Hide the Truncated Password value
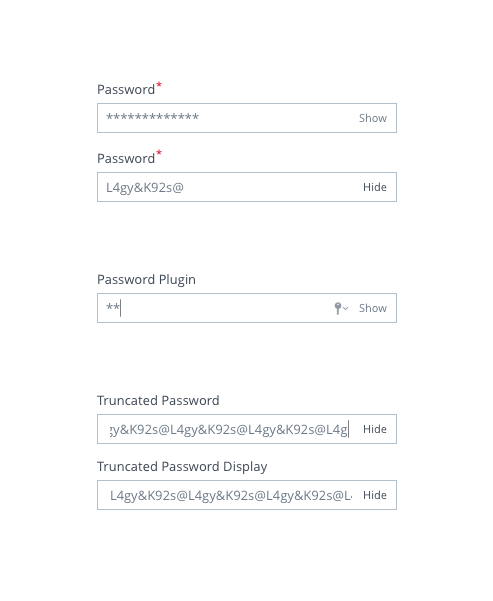493x601 pixels. [375, 429]
